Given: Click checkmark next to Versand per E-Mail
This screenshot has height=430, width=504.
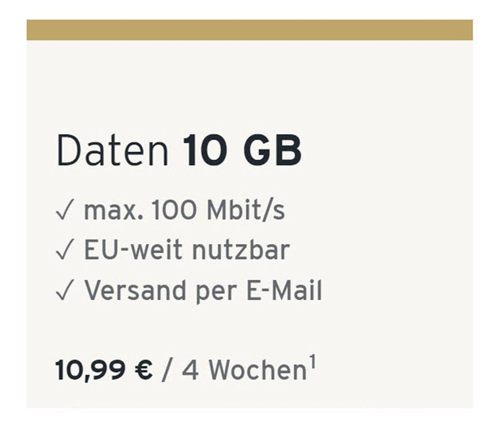Looking at the screenshot, I should click(65, 290).
